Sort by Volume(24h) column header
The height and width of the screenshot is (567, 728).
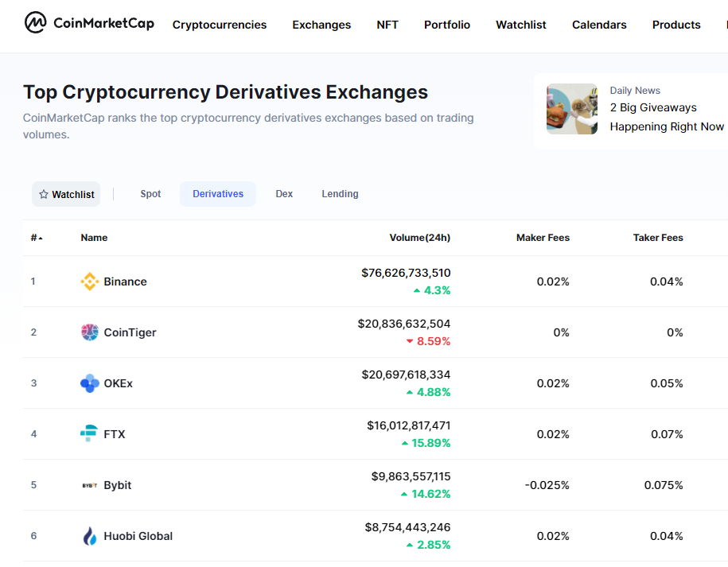[419, 238]
